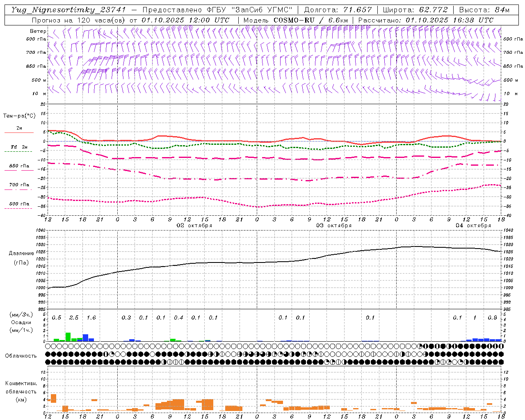Select the Ветер panel label
Image resolution: width=525 pixels, height=420 pixels.
[38, 31]
